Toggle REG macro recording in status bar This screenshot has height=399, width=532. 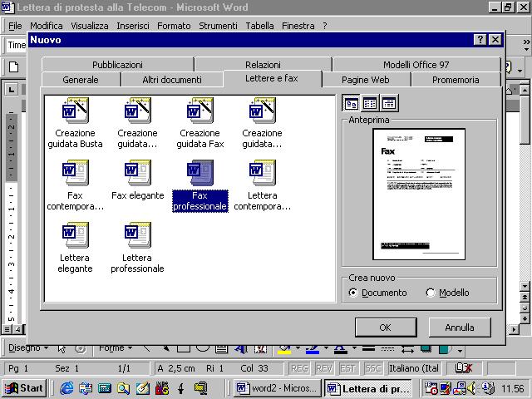299,368
